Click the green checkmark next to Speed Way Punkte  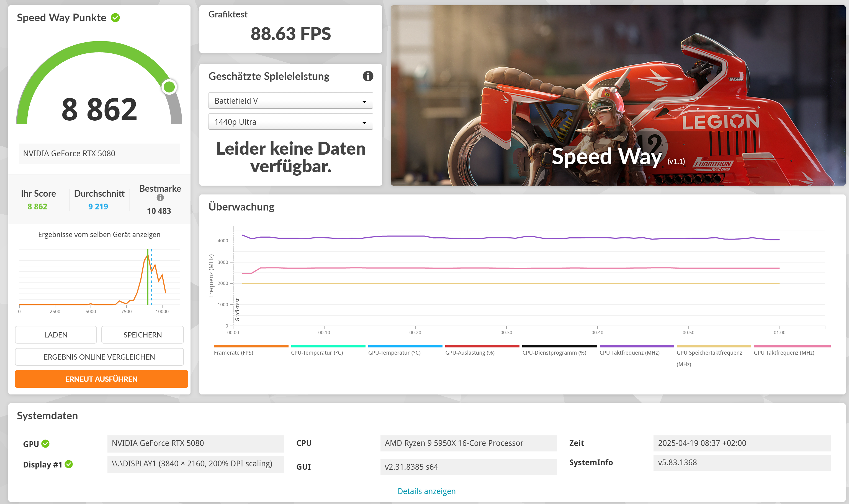click(x=115, y=18)
